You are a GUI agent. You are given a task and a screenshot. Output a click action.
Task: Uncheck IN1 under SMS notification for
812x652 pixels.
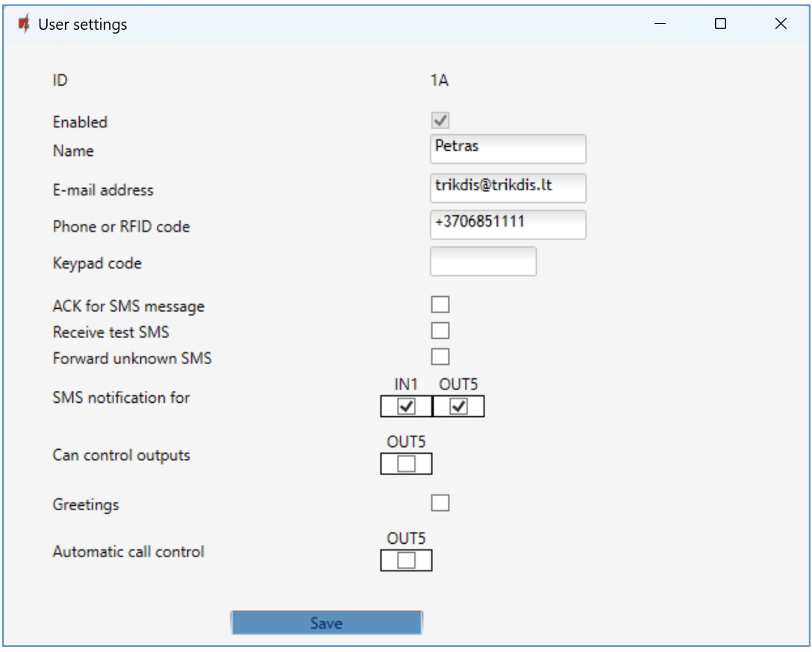click(x=406, y=407)
